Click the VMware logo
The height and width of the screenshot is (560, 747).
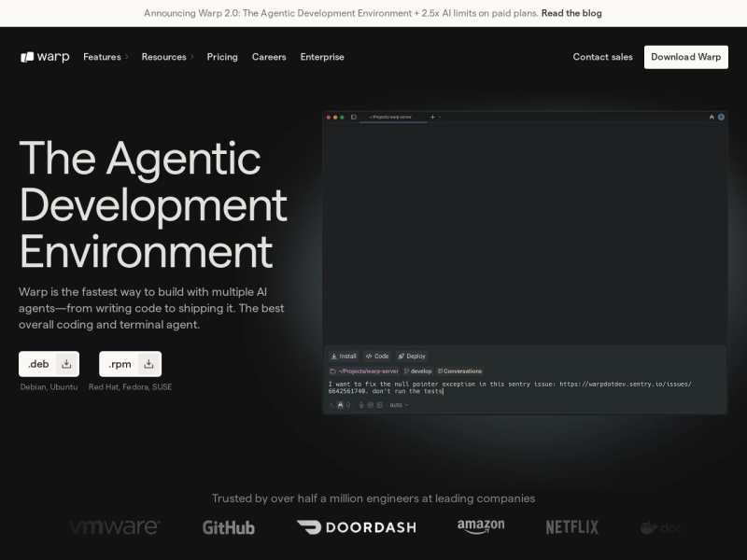[114, 526]
